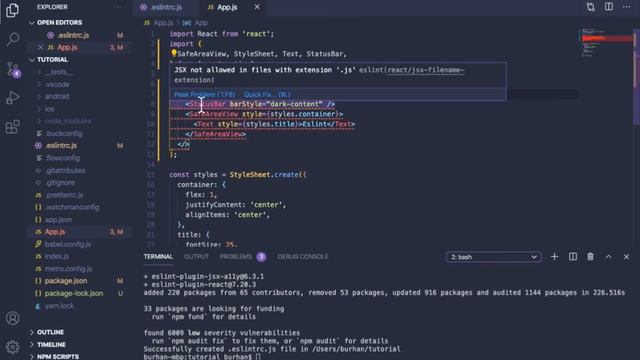
Task: Select App.js in TUTORIAL file tree
Action: click(55, 232)
